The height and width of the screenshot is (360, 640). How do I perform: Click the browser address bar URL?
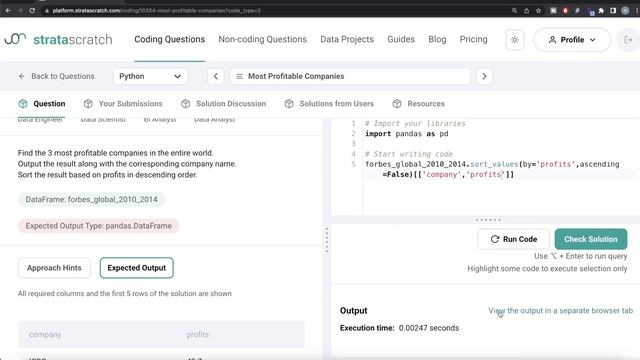pos(156,11)
